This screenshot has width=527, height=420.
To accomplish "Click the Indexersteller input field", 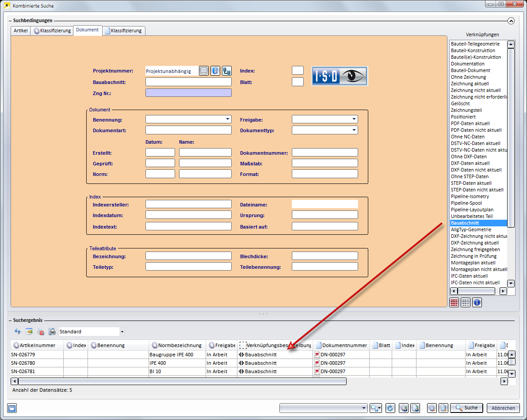I will [x=188, y=204].
